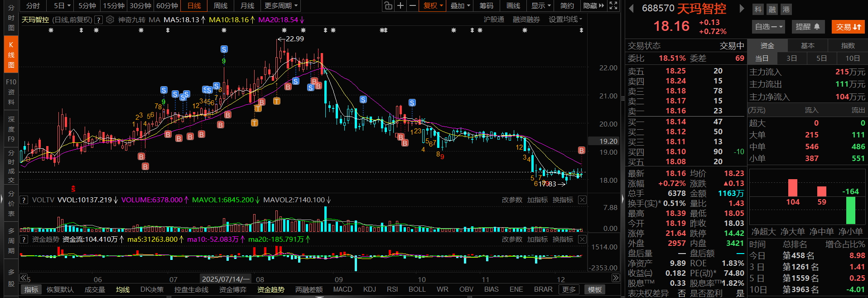Screen dimensions: 868x298
Task: Close the 资金趋势 indicator panel
Action: pyautogui.click(x=582, y=239)
